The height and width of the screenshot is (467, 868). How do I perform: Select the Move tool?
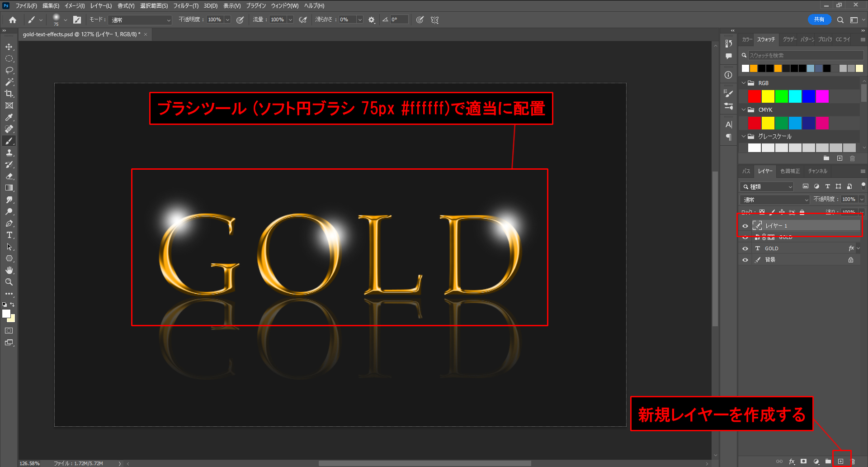(9, 47)
